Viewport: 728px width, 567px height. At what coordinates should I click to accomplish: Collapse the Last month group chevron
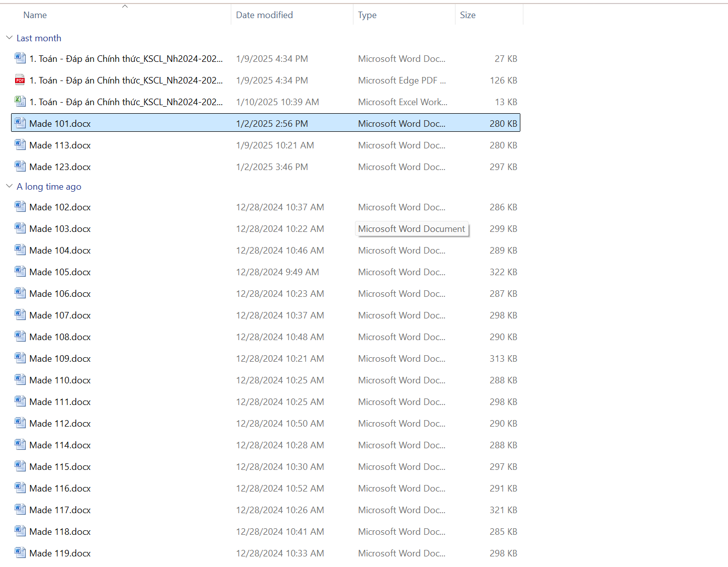coord(9,38)
